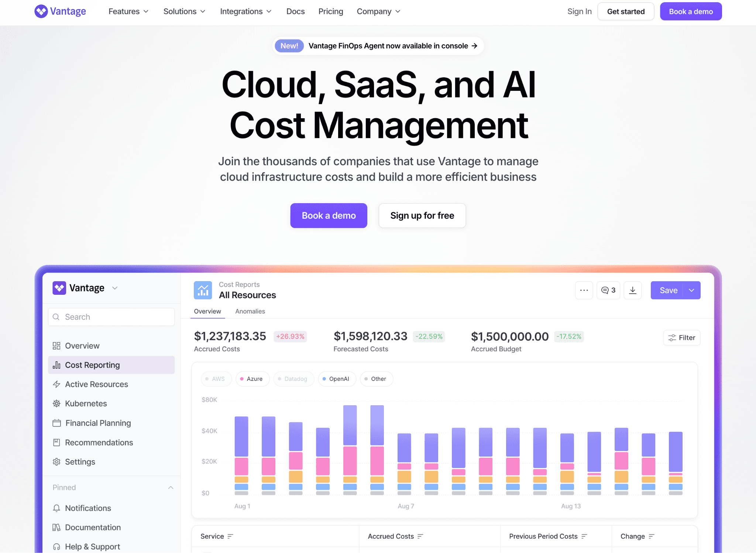Open the Docs page from the navbar
Image resolution: width=756 pixels, height=553 pixels.
pyautogui.click(x=295, y=11)
